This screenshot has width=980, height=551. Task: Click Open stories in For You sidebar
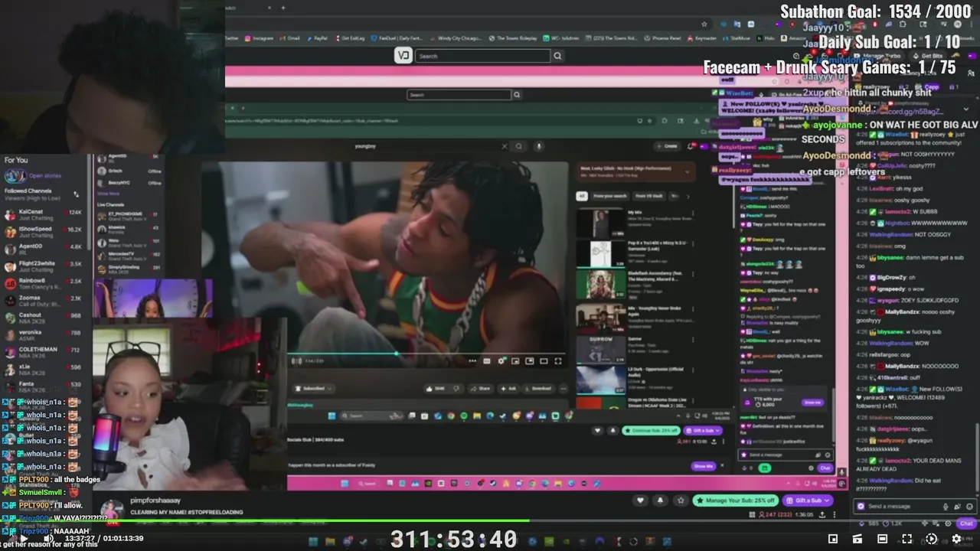tap(45, 176)
